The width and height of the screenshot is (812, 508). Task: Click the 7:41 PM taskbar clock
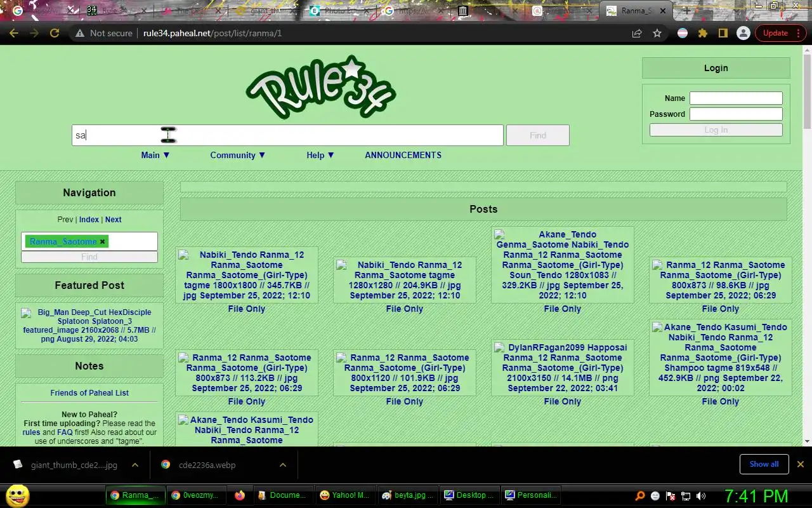[756, 496]
